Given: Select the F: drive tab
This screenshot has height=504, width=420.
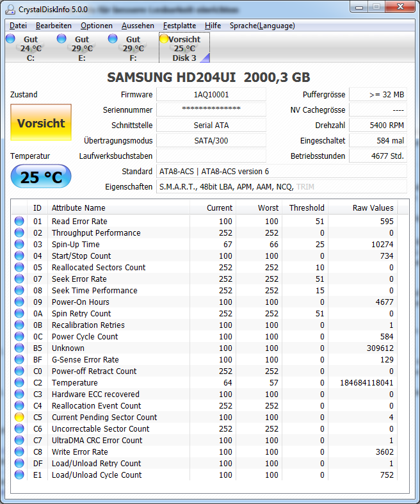Looking at the screenshot, I should [x=133, y=48].
